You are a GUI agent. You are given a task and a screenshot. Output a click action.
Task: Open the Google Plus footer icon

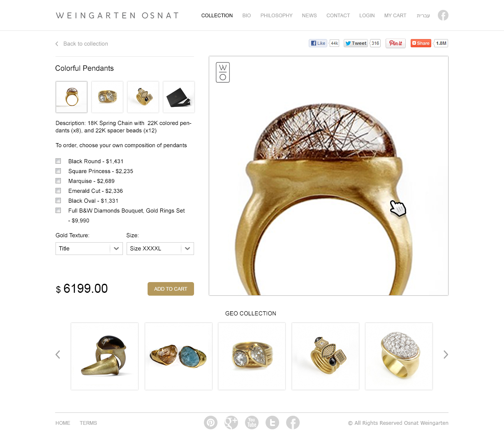[x=231, y=422]
